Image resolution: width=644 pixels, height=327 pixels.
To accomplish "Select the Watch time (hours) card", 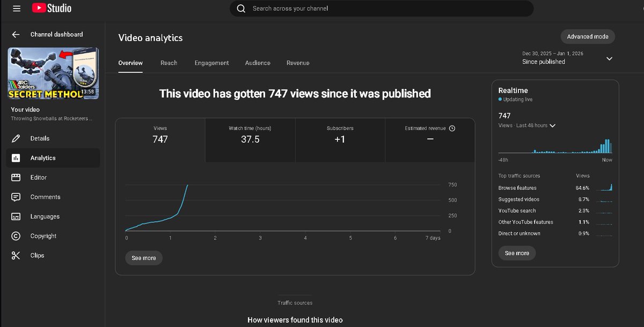I will point(250,140).
